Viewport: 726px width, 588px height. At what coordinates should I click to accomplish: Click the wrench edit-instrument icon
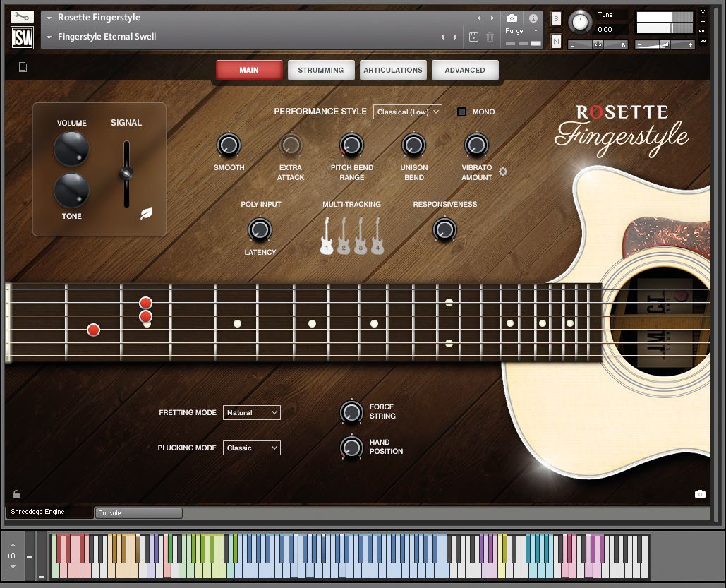22,17
